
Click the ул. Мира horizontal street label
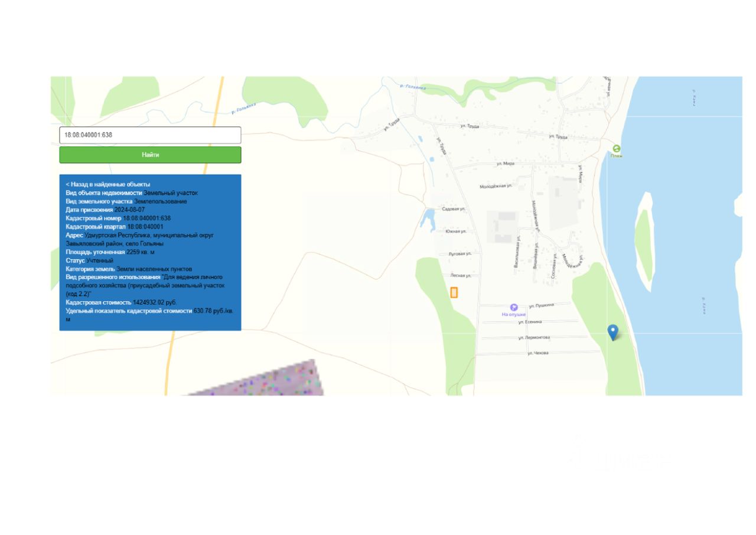pyautogui.click(x=505, y=164)
